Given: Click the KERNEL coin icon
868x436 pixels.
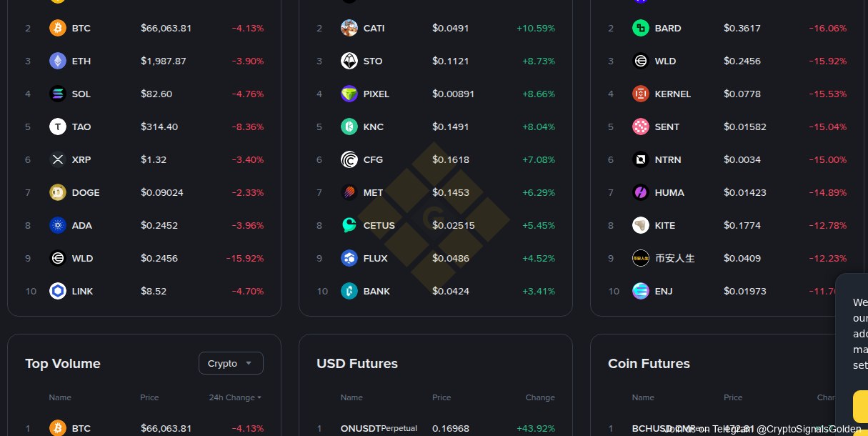Looking at the screenshot, I should pyautogui.click(x=641, y=94).
